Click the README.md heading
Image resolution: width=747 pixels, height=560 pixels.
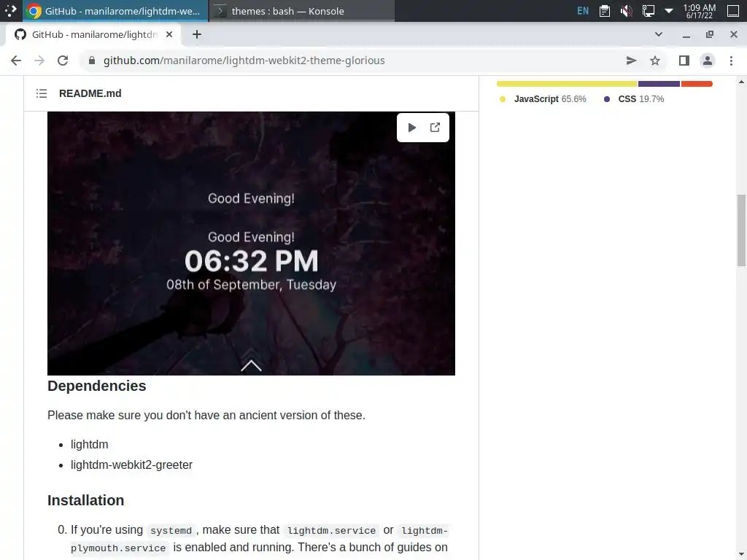90,93
